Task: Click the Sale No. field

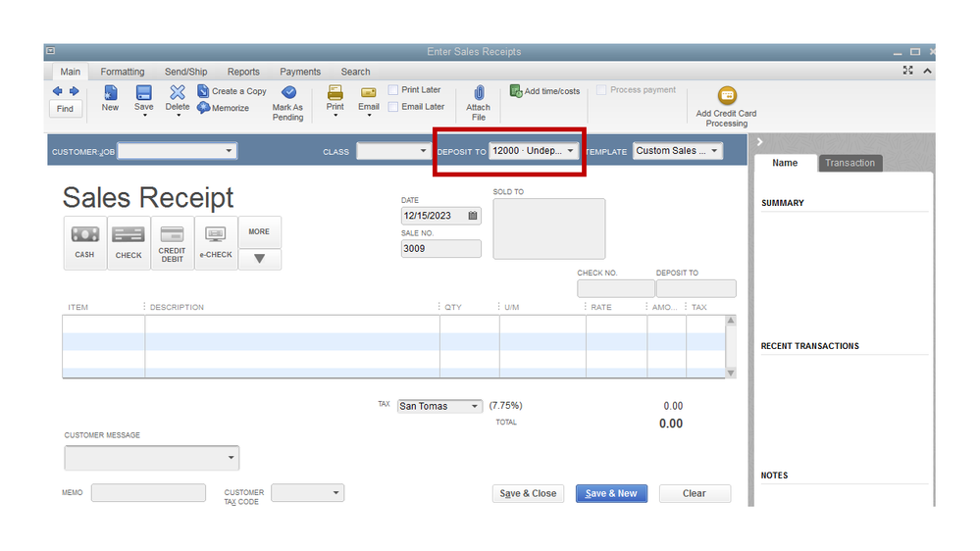Action: tap(440, 249)
